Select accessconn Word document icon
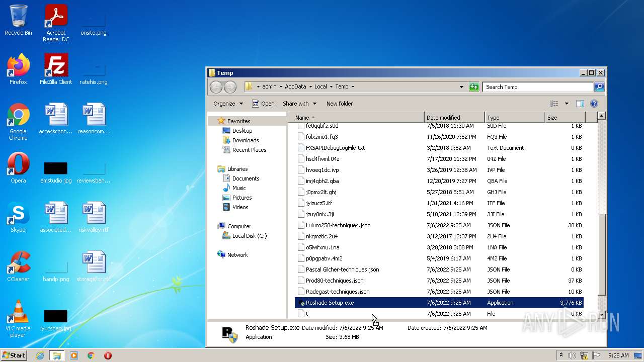The height and width of the screenshot is (362, 644). 56,119
